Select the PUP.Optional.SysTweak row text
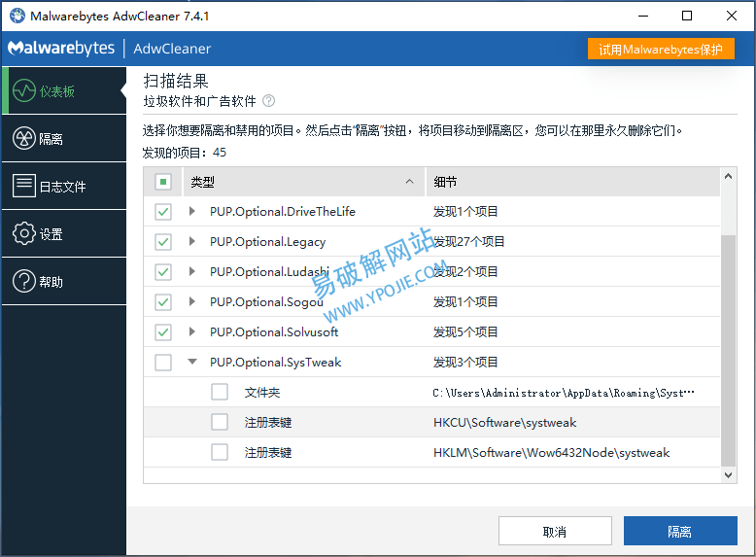Viewport: 756px width, 557px height. click(x=275, y=363)
